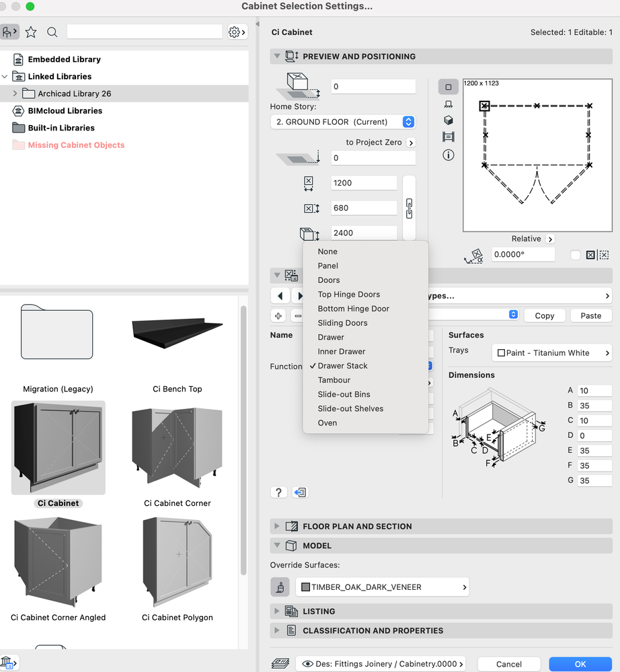Toggle the mirror object button

tap(590, 255)
